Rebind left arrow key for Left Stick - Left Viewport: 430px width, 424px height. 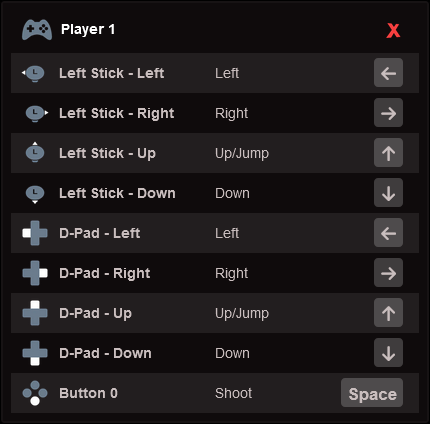tap(388, 73)
